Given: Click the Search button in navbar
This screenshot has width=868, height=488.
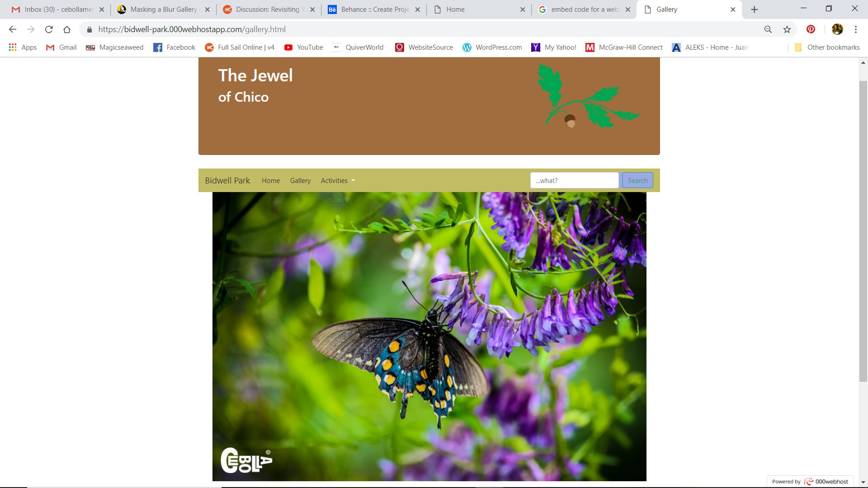Looking at the screenshot, I should point(637,180).
